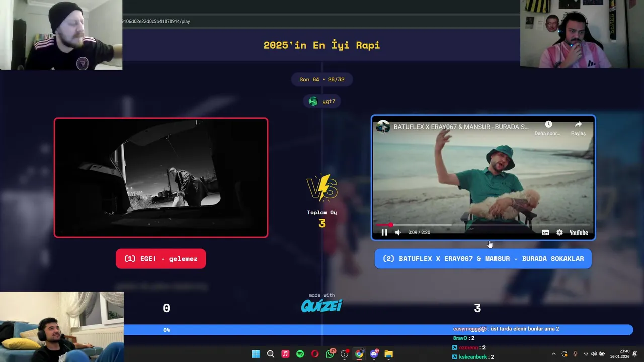Pause the YouTube video
Viewport: 644px width, 362px height.
[x=384, y=232]
